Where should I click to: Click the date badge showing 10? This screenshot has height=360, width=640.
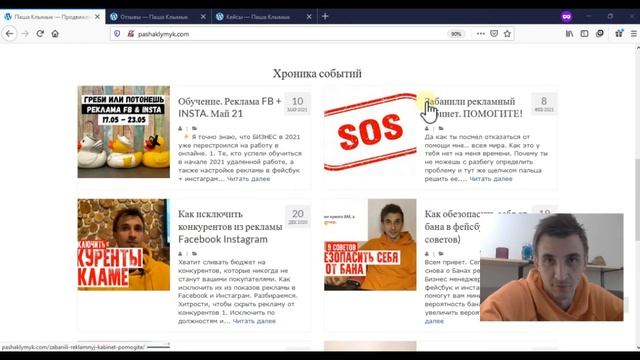click(x=298, y=104)
